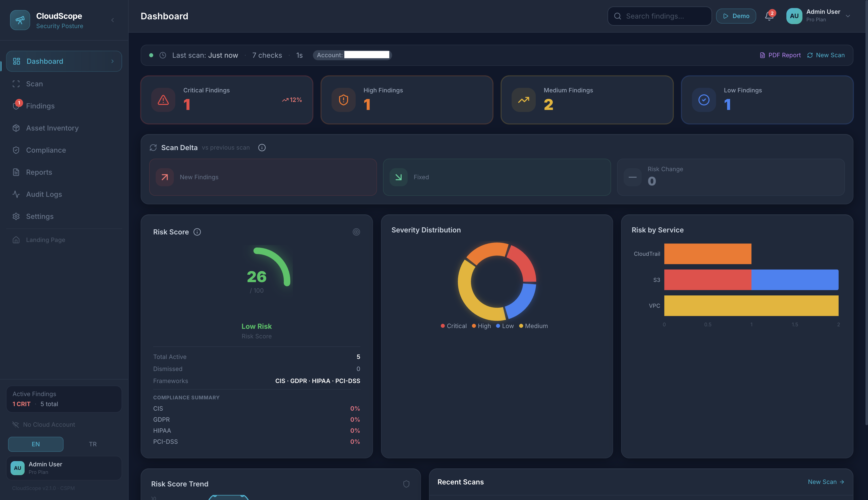Toggle the High legend entry
The height and width of the screenshot is (500, 868).
coord(481,326)
